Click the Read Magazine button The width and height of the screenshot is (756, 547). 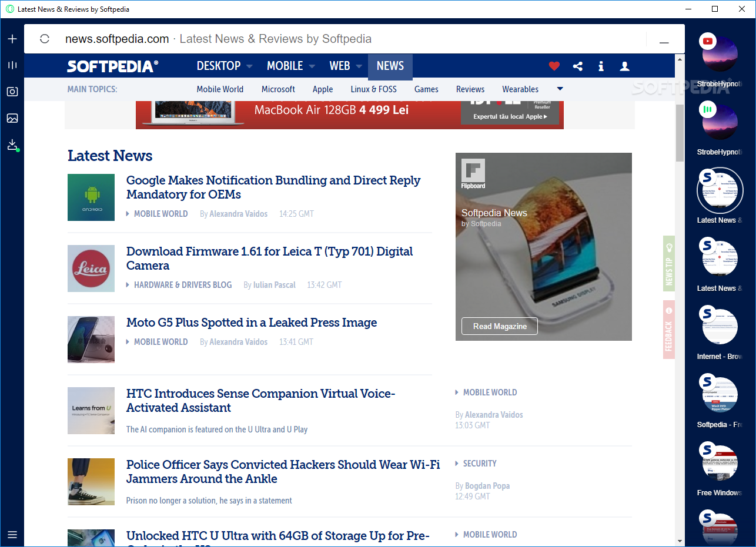(x=500, y=326)
